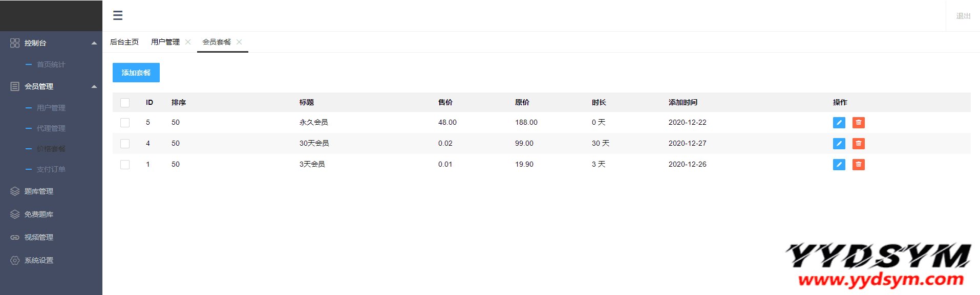Toggle the select-all header checkbox
Screen dimensions: 980x295
coord(125,103)
